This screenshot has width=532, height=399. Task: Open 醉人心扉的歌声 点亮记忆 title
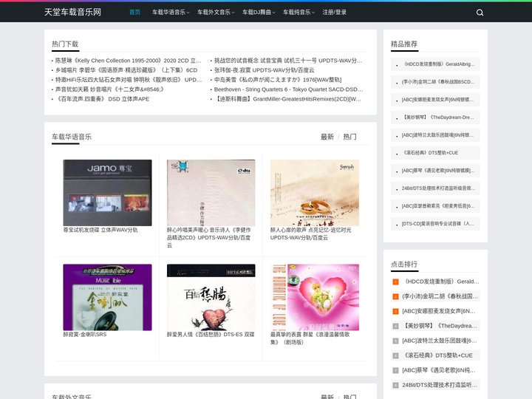pyautogui.click(x=311, y=233)
